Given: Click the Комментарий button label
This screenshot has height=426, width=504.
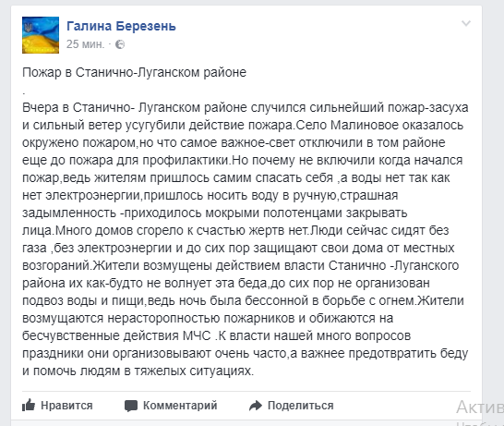Looking at the screenshot, I should (x=180, y=406).
